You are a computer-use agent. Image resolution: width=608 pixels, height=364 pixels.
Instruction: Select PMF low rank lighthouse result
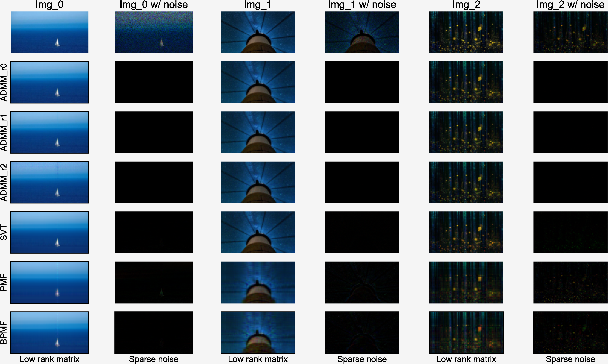pyautogui.click(x=258, y=282)
